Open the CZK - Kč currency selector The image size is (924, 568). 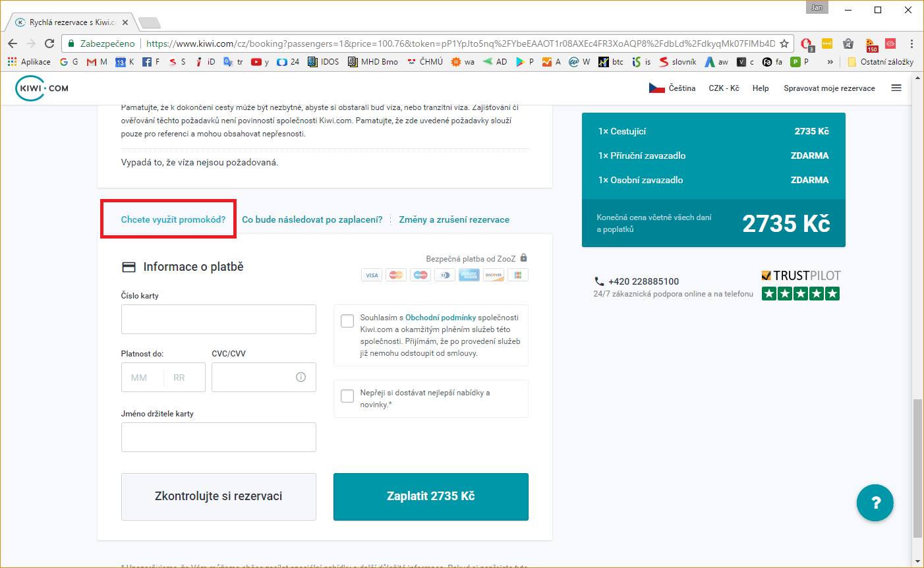coord(724,88)
